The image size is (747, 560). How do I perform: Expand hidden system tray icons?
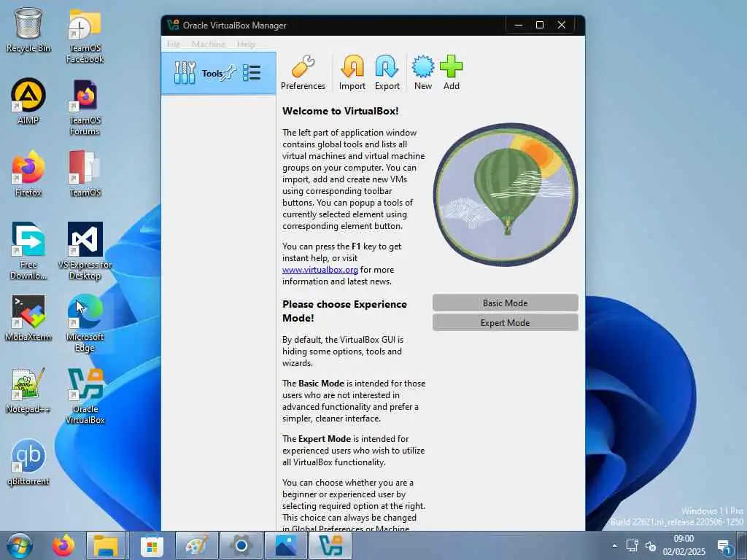pyautogui.click(x=614, y=545)
